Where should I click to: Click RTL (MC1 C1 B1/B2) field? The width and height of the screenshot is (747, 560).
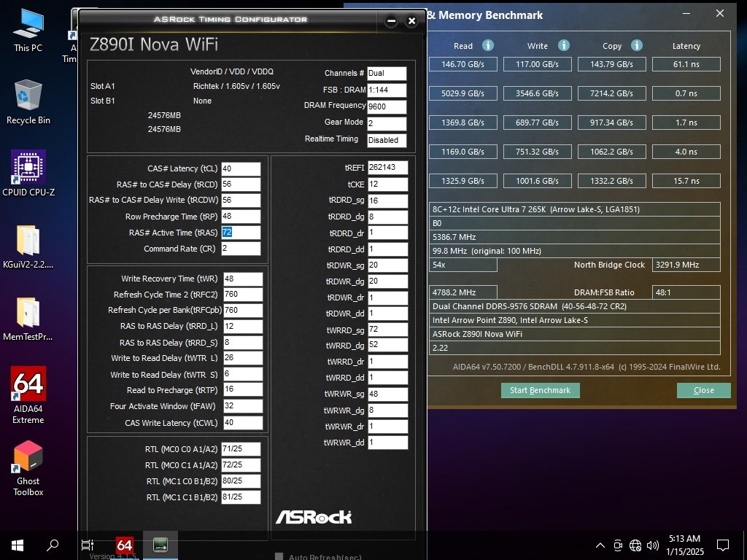coord(241,497)
